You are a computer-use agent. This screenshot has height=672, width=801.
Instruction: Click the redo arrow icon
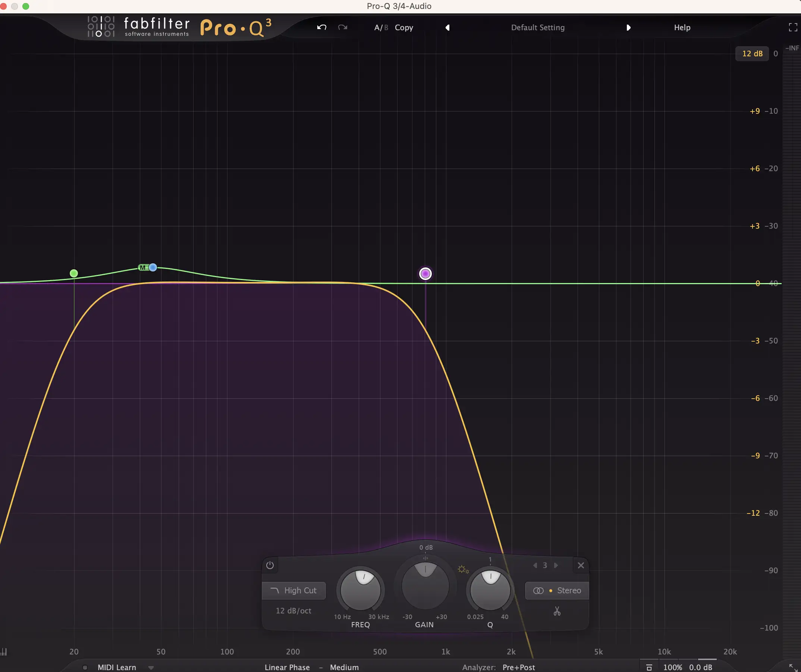click(342, 28)
